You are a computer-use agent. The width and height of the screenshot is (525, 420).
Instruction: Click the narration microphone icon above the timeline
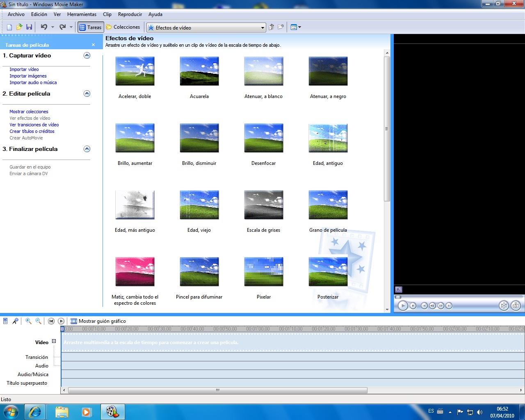pos(16,321)
